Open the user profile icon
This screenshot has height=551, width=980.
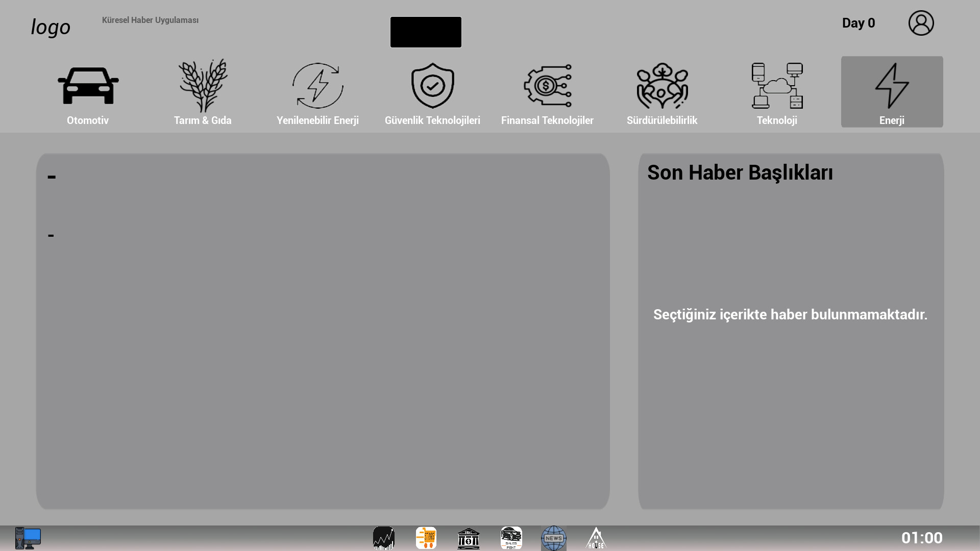[x=921, y=22]
